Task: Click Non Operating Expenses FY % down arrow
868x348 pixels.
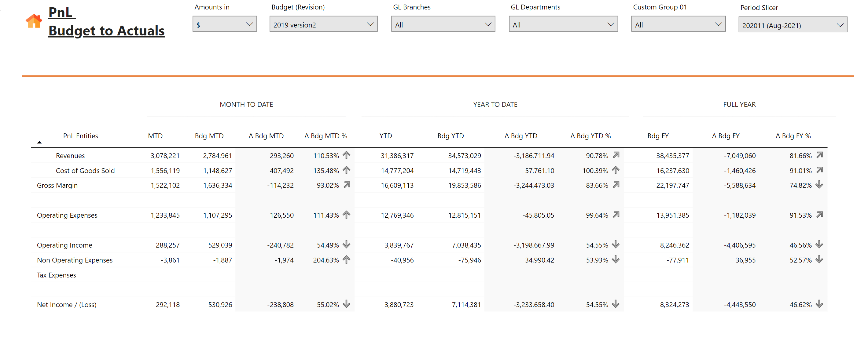Action: click(x=819, y=259)
